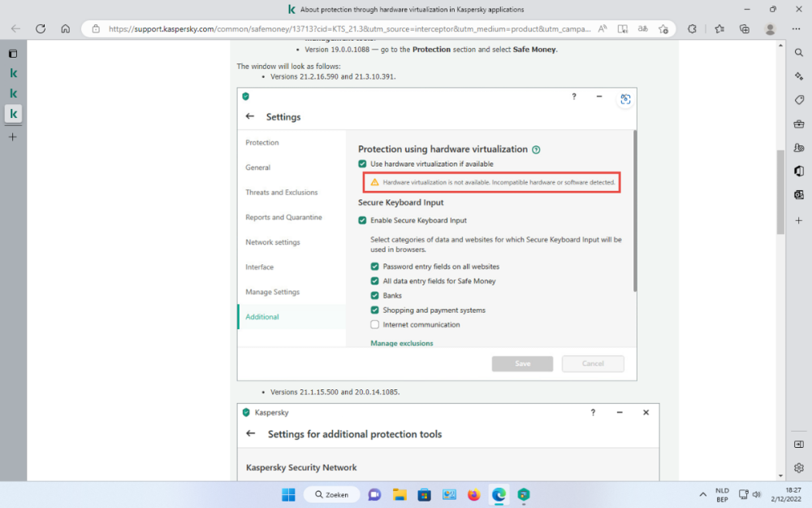Image resolution: width=812 pixels, height=508 pixels.
Task: Open sidebar Office icon
Action: [x=799, y=171]
